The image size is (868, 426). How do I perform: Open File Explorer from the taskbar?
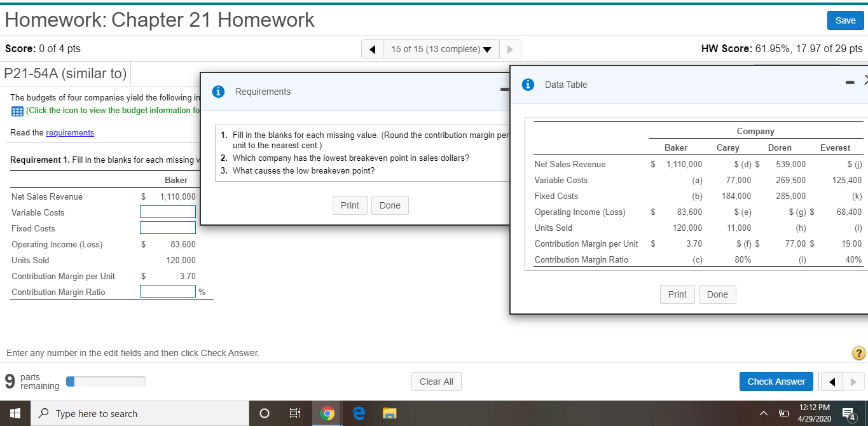click(389, 413)
